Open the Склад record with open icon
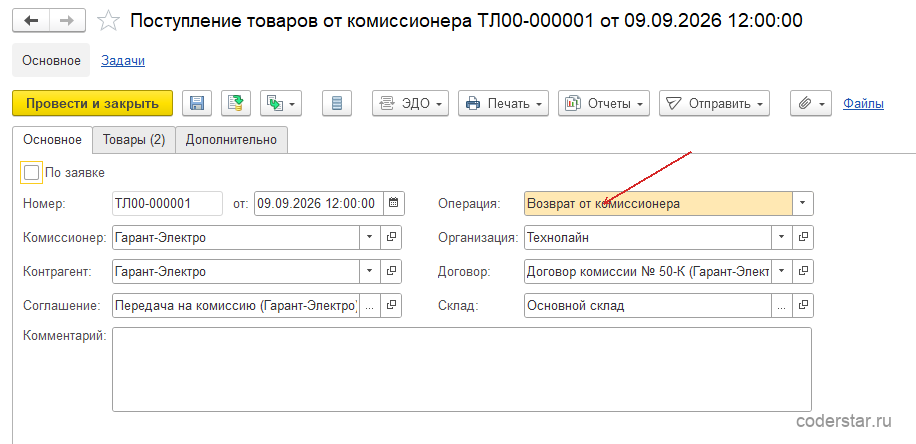 pyautogui.click(x=803, y=305)
